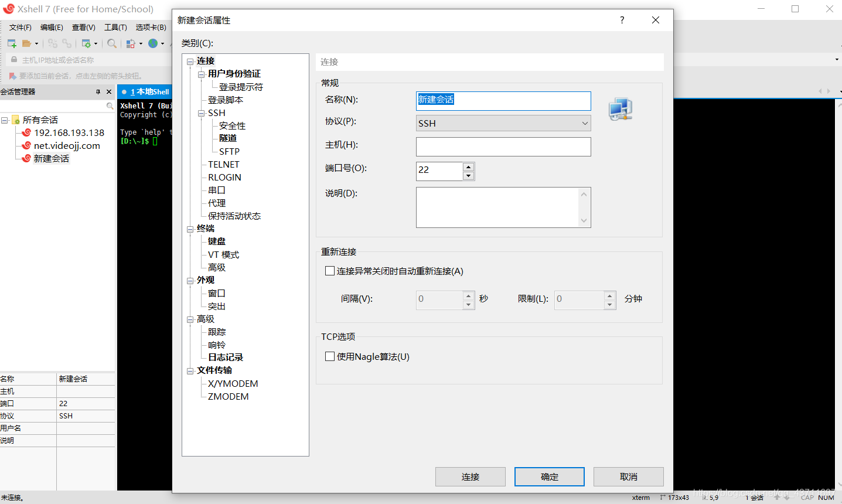Click the SSH value in the 协议 properties row
Viewport: 842px width, 504px height.
66,416
